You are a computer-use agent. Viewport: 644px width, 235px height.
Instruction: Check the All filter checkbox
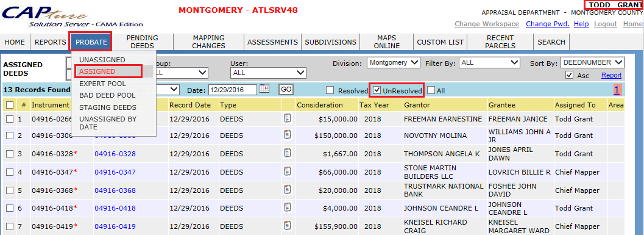431,90
